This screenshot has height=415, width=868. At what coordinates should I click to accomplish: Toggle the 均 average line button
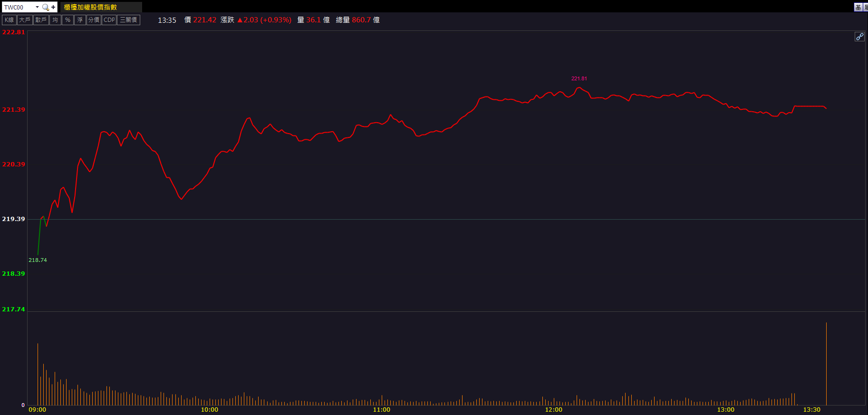55,20
